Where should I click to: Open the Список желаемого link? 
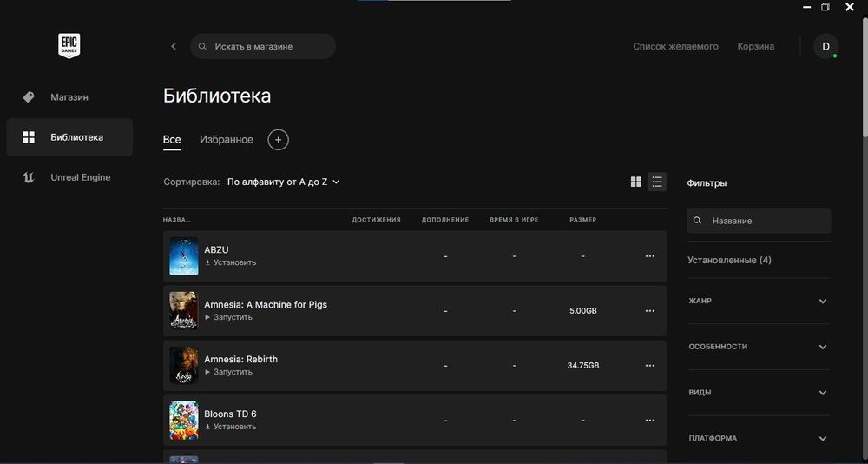[675, 46]
